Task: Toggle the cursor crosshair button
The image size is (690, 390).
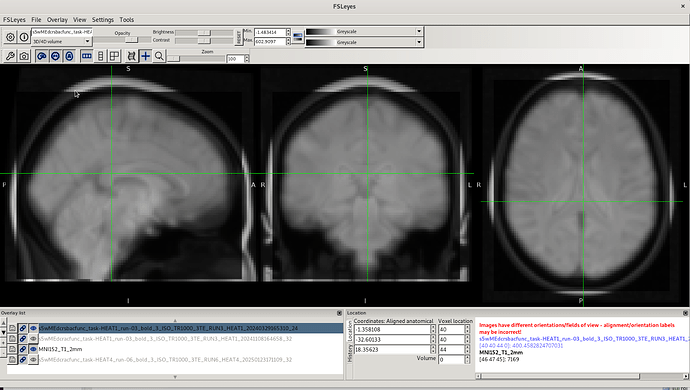Action: 145,56
